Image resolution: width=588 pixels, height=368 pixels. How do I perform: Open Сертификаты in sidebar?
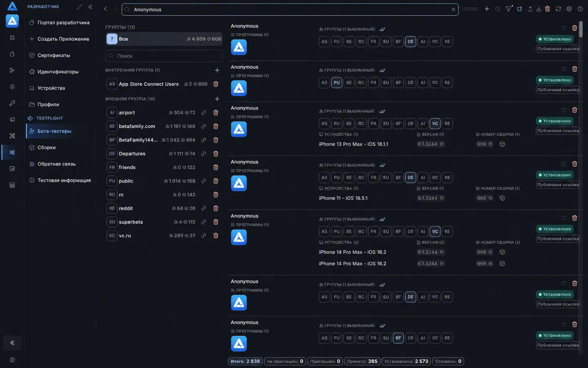[x=60, y=55]
